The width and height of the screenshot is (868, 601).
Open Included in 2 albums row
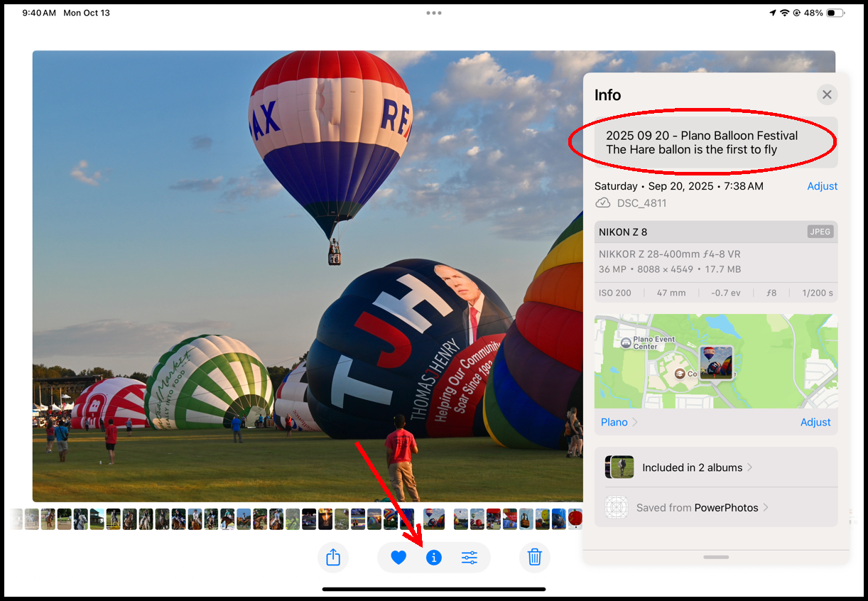tap(716, 467)
